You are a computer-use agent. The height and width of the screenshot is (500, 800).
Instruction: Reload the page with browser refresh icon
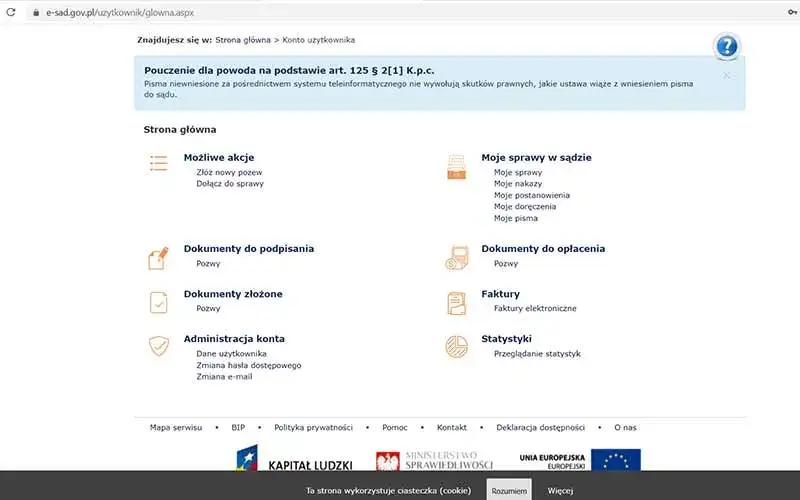click(10, 12)
